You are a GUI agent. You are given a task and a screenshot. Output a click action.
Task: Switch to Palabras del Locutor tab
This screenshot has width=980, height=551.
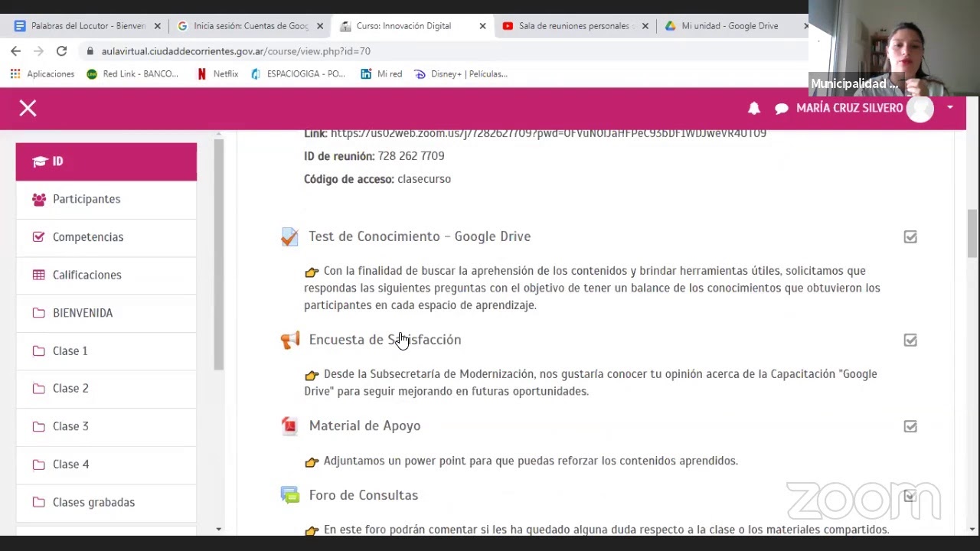(x=89, y=26)
